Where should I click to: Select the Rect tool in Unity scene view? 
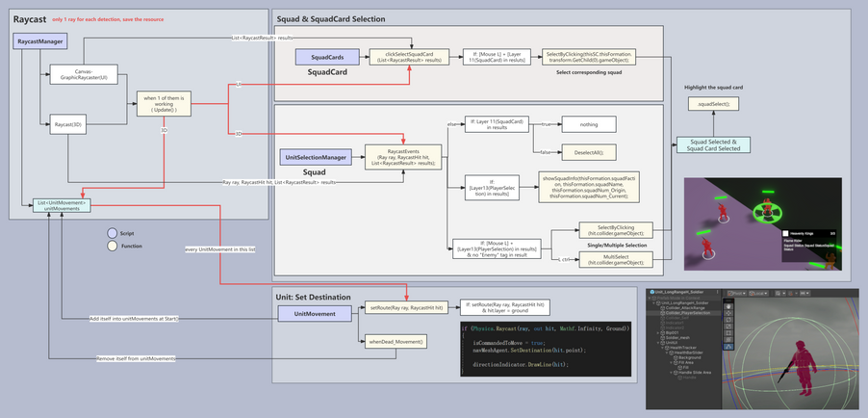tap(728, 333)
